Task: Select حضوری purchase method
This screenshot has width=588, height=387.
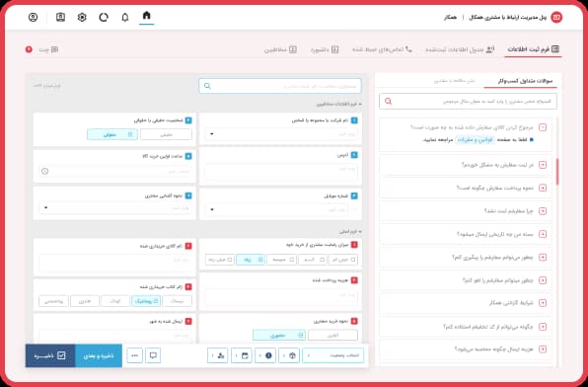Action: (279, 335)
